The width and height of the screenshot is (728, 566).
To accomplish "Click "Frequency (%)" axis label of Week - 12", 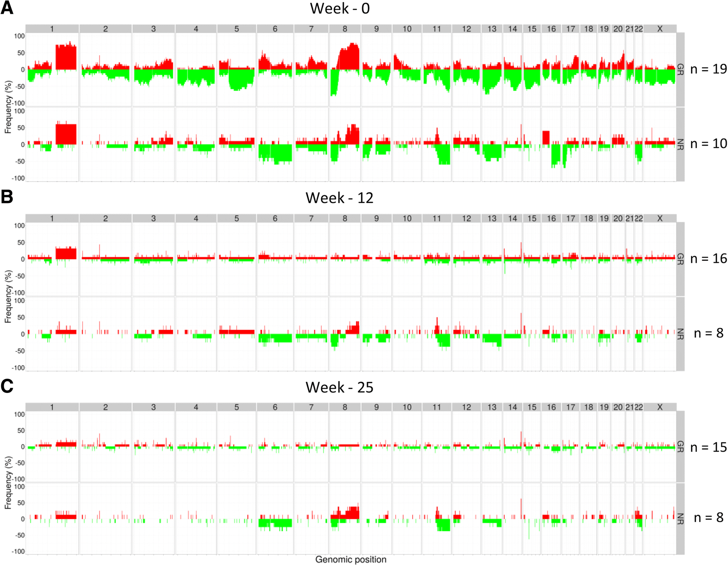I will pyautogui.click(x=8, y=296).
